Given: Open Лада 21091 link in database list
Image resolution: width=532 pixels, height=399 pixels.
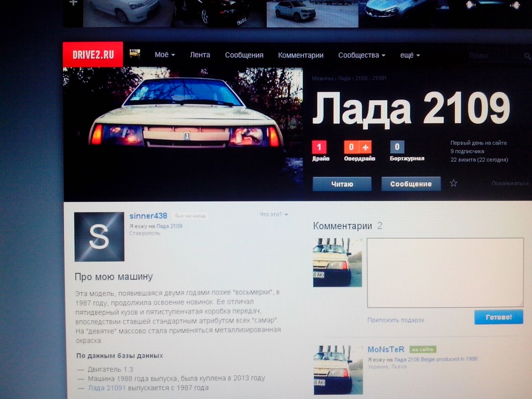Looking at the screenshot, I should click(x=107, y=388).
